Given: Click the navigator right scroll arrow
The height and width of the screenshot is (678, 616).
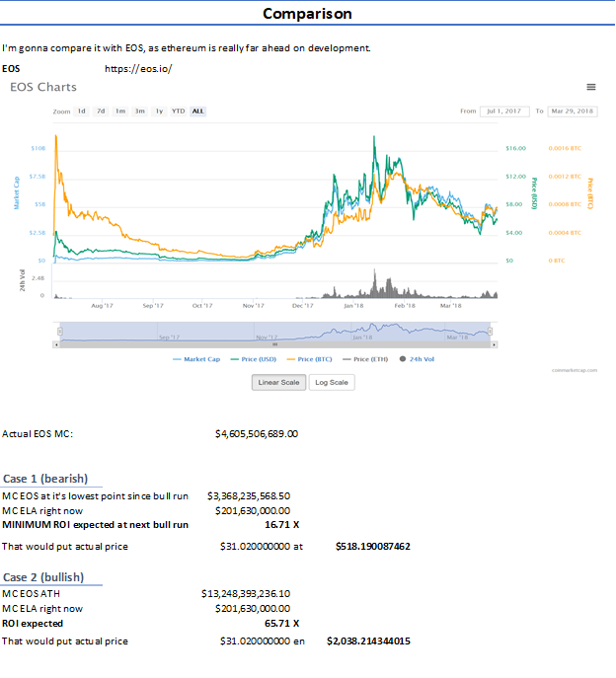Looking at the screenshot, I should (x=495, y=344).
